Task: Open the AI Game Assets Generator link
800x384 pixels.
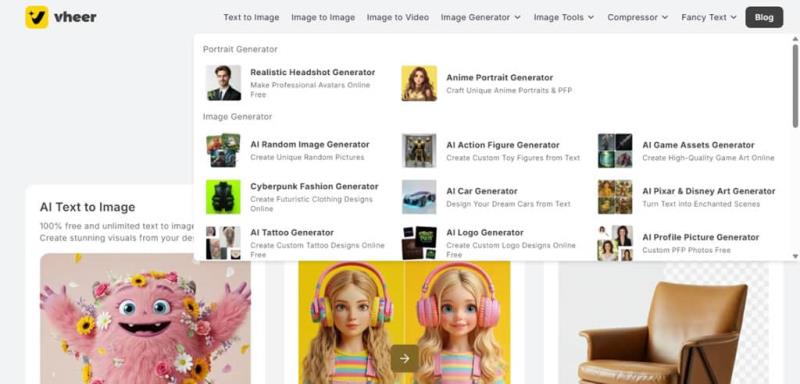Action: [698, 145]
